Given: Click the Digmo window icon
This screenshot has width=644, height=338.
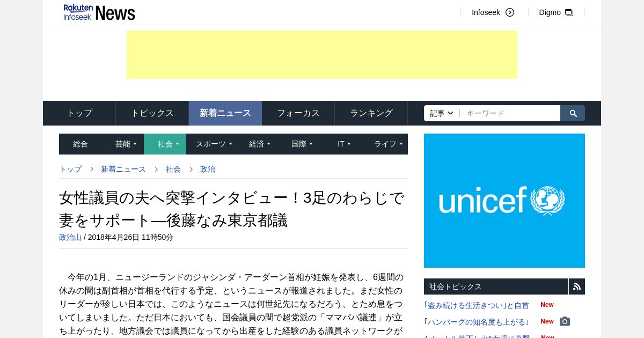Looking at the screenshot, I should click(569, 12).
